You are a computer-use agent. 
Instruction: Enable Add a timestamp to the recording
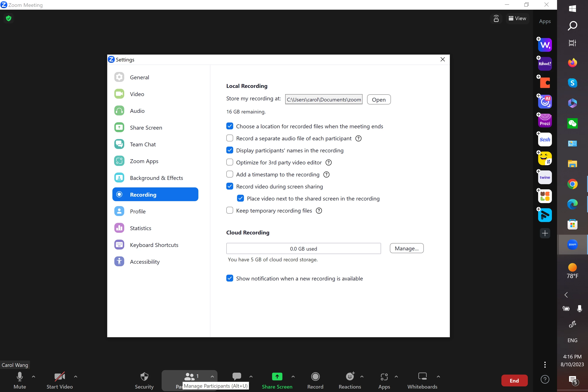click(x=230, y=174)
